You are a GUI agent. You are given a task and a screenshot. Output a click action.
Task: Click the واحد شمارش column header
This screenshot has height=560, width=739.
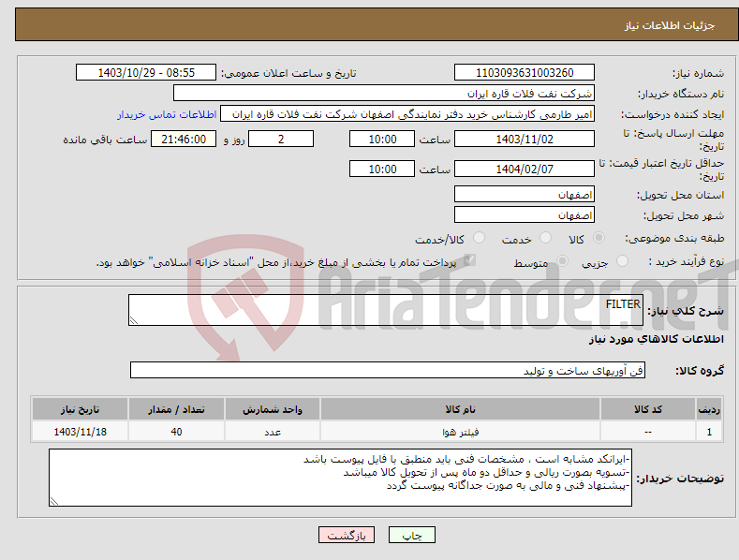273,409
